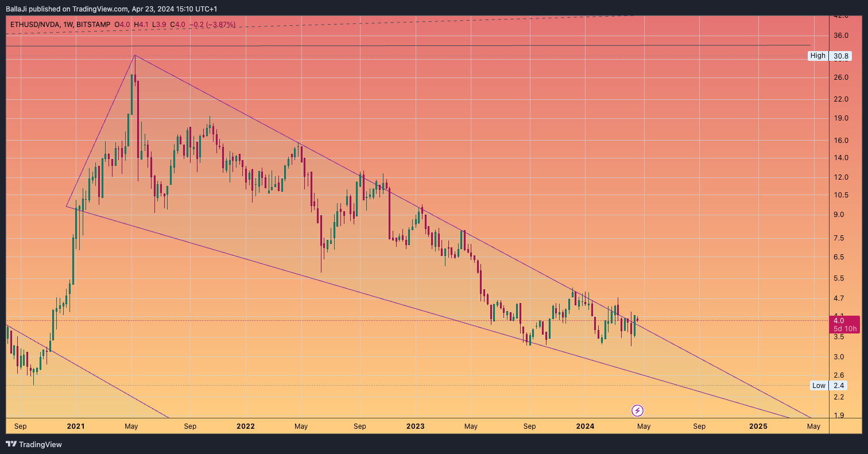
Task: Click the 1.9 price axis label
Action: point(839,416)
